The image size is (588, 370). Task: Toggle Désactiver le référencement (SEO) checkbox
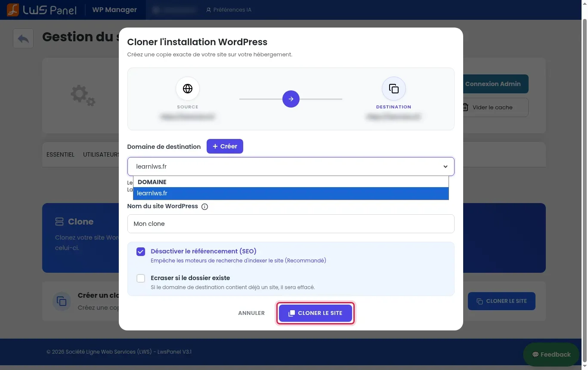[141, 252]
